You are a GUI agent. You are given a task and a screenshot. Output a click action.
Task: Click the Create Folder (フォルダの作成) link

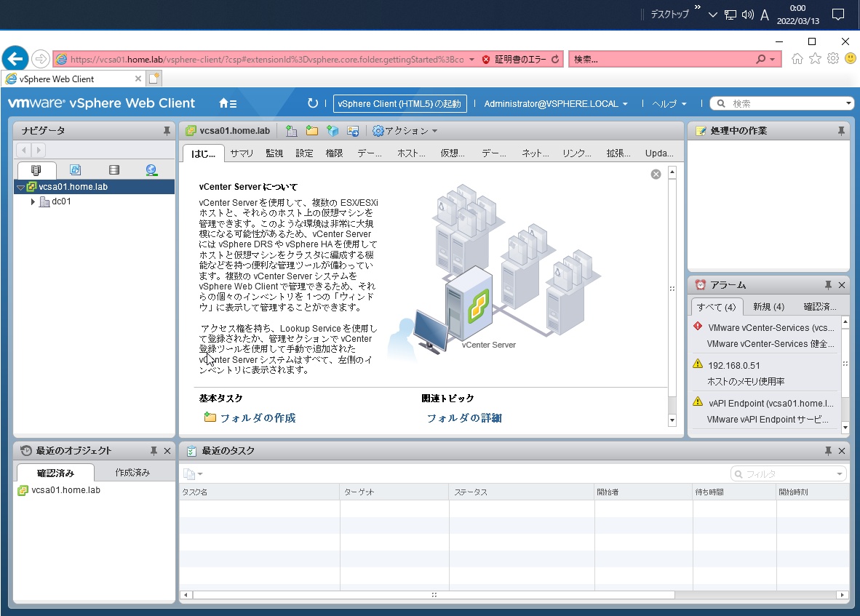pyautogui.click(x=258, y=418)
